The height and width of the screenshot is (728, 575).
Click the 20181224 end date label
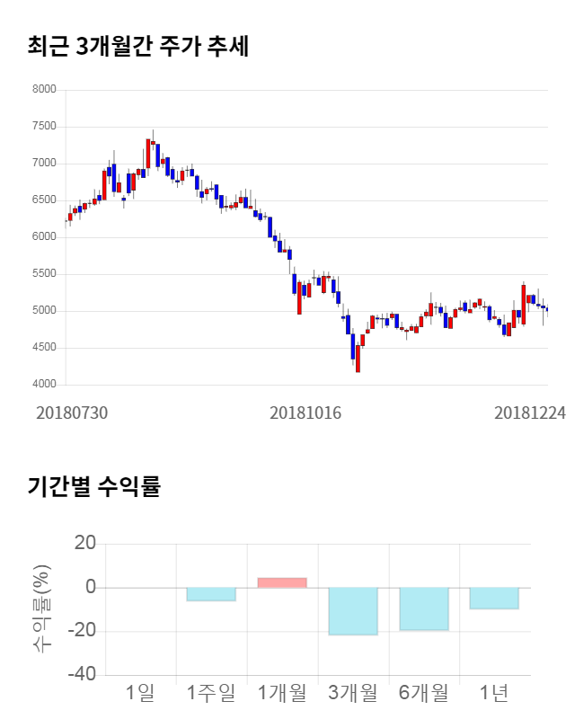pyautogui.click(x=530, y=413)
